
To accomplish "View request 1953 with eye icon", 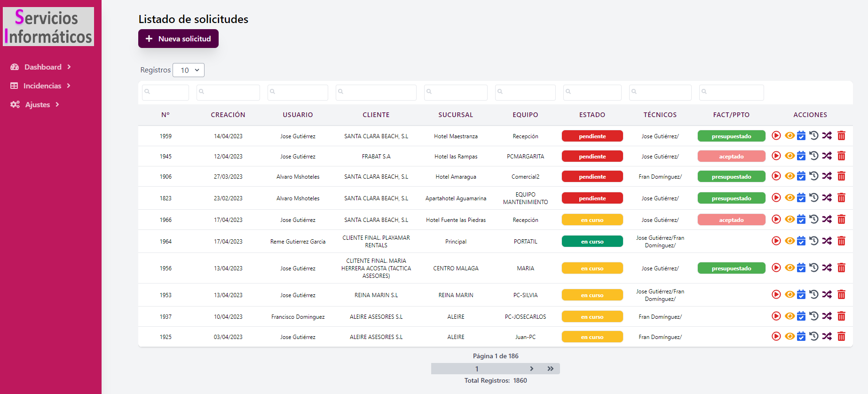I will click(790, 295).
